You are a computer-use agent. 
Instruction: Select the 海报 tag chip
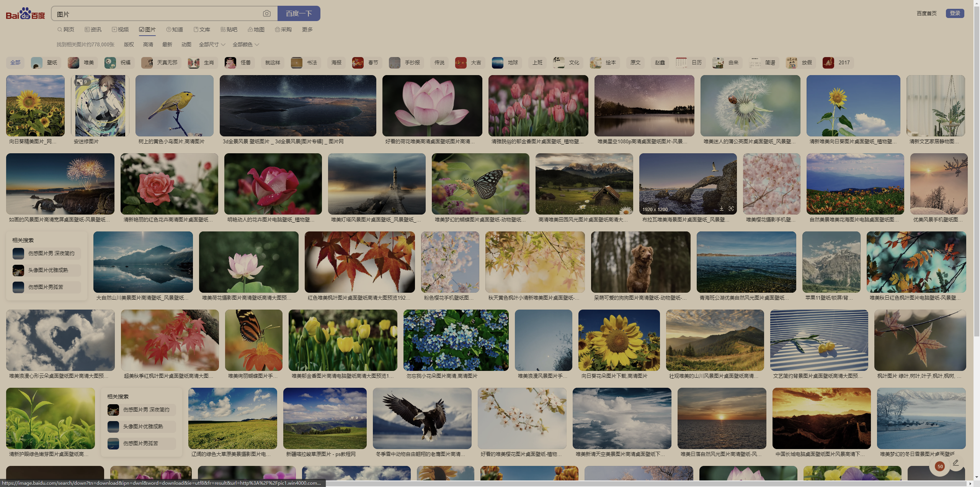336,62
